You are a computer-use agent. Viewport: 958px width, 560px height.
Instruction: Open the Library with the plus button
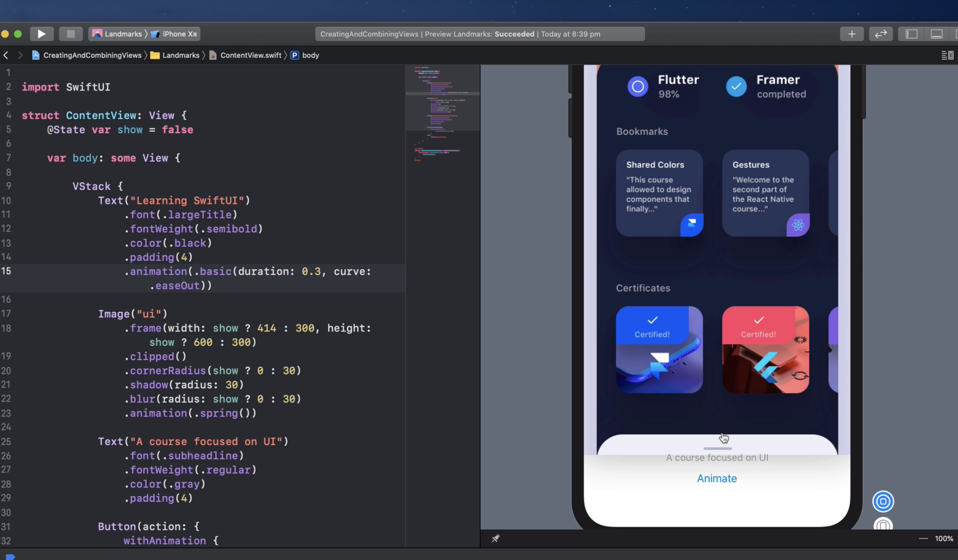[852, 34]
